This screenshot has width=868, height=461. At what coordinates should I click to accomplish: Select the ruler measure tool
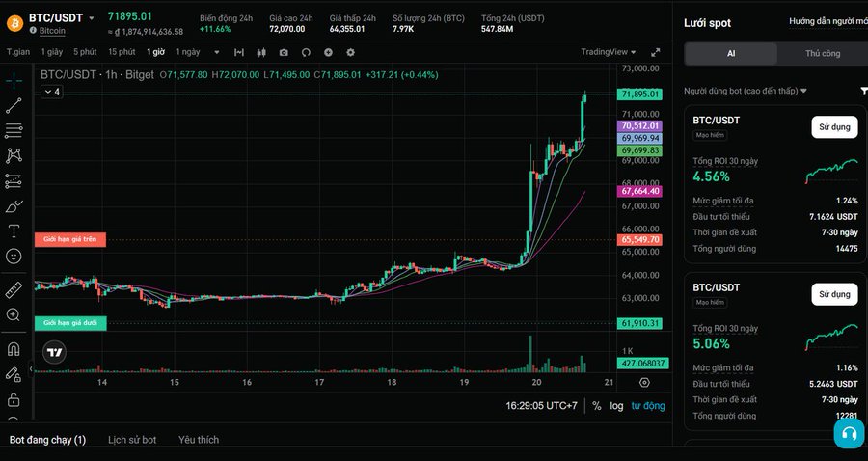(x=14, y=289)
